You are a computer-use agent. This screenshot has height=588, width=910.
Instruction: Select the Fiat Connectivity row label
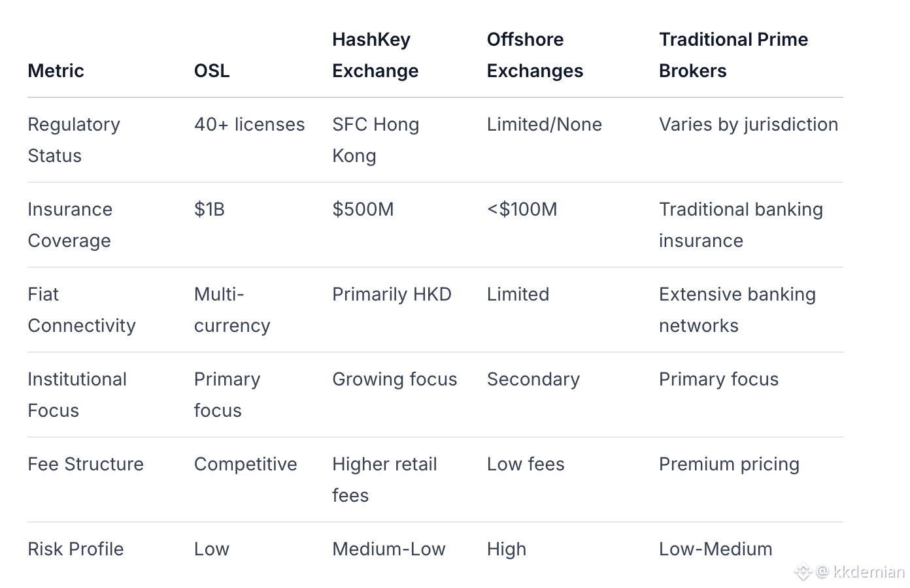(81, 310)
